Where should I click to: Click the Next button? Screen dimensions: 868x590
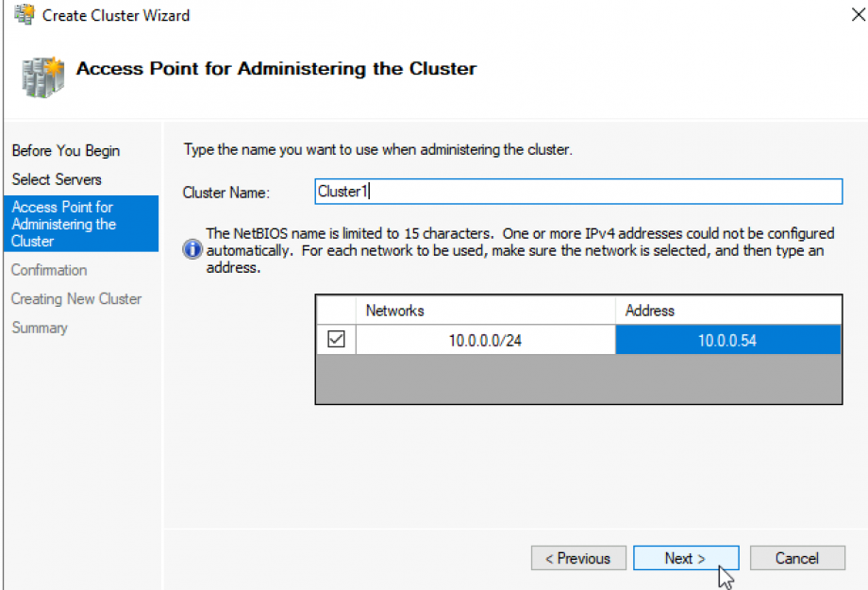point(686,558)
